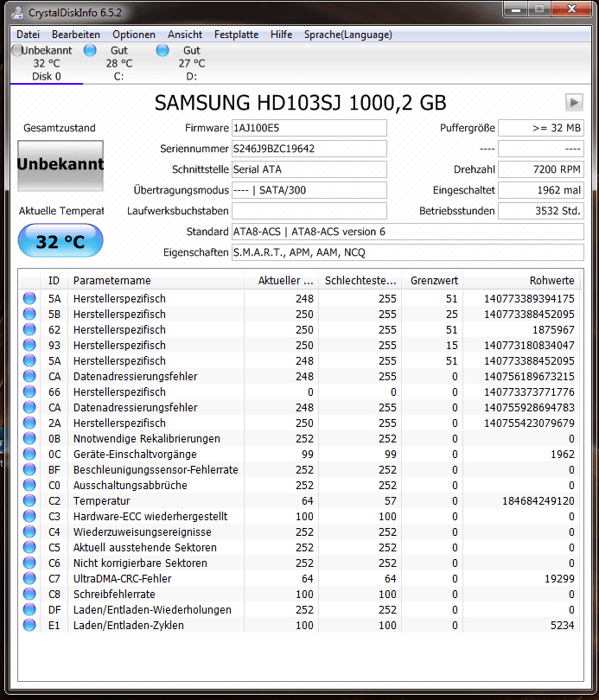Click the Puffergröße >= 32 MB field
This screenshot has height=700, width=599.
[x=540, y=128]
